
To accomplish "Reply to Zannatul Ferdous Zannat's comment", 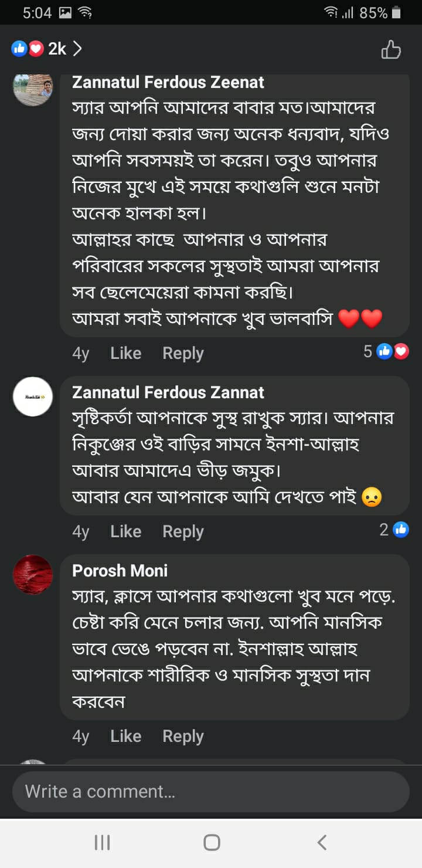I will 183,531.
